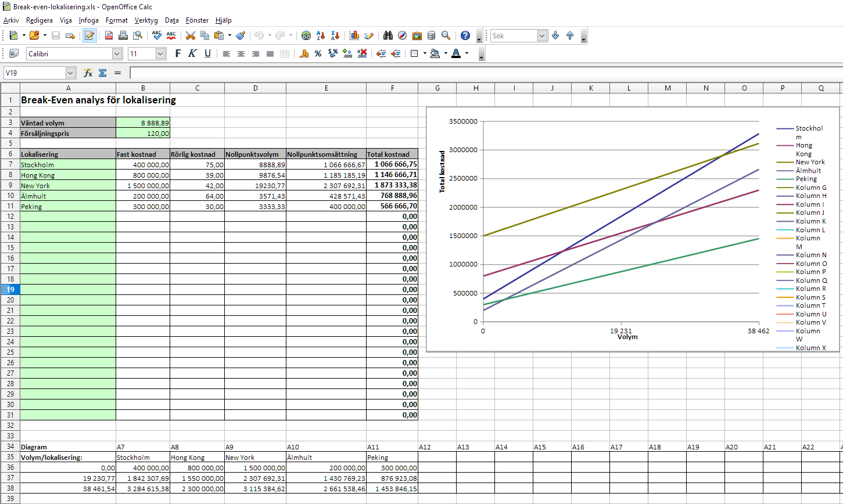The image size is (843, 504).
Task: Open Navigator compass icon
Action: coord(403,35)
